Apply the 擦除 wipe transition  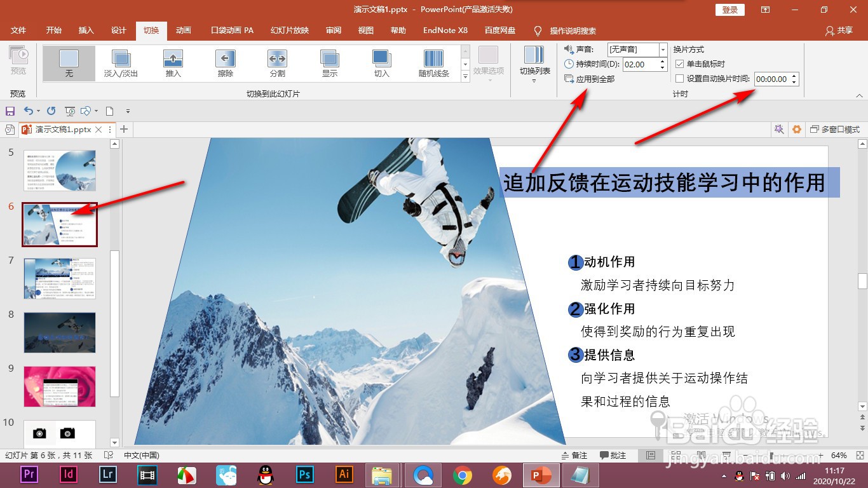(226, 63)
